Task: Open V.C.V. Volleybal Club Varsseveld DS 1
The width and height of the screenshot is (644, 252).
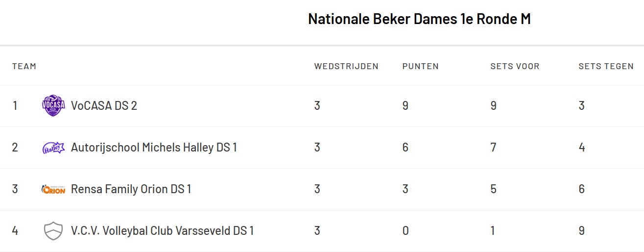Action: [162, 231]
